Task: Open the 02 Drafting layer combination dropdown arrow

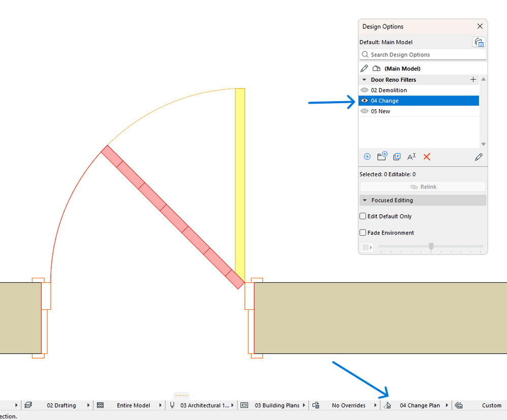Action: pos(88,405)
